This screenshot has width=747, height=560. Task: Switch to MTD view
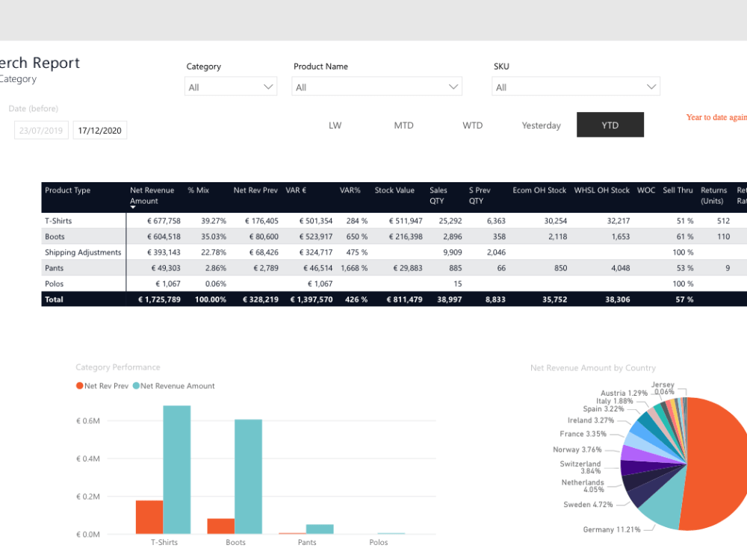pos(403,125)
